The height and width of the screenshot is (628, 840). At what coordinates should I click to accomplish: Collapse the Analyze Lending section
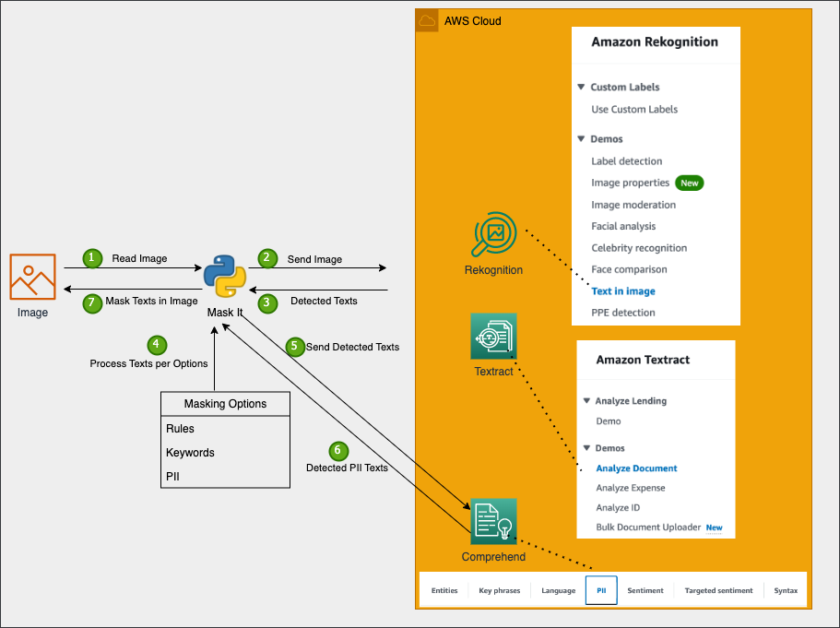(586, 401)
